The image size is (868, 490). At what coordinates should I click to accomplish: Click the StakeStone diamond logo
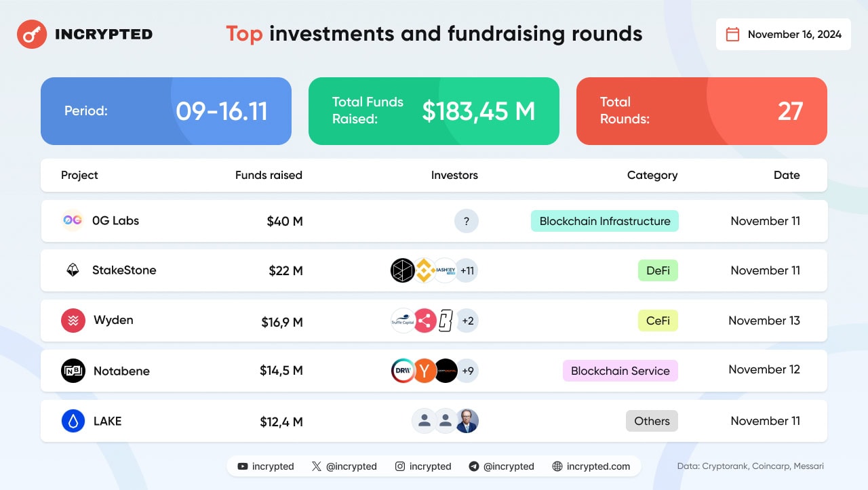pyautogui.click(x=73, y=270)
